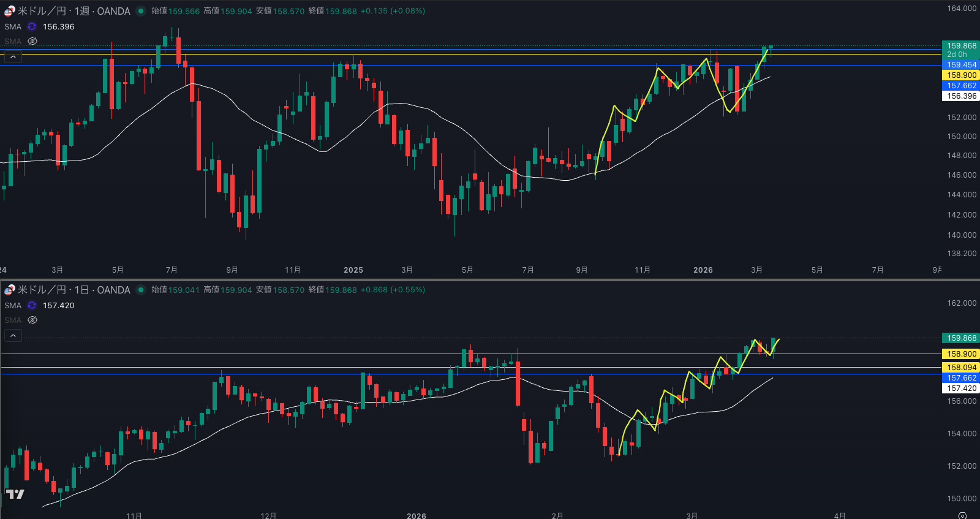This screenshot has height=519, width=980.
Task: Show the hidden SMA on daily chart
Action: point(32,320)
